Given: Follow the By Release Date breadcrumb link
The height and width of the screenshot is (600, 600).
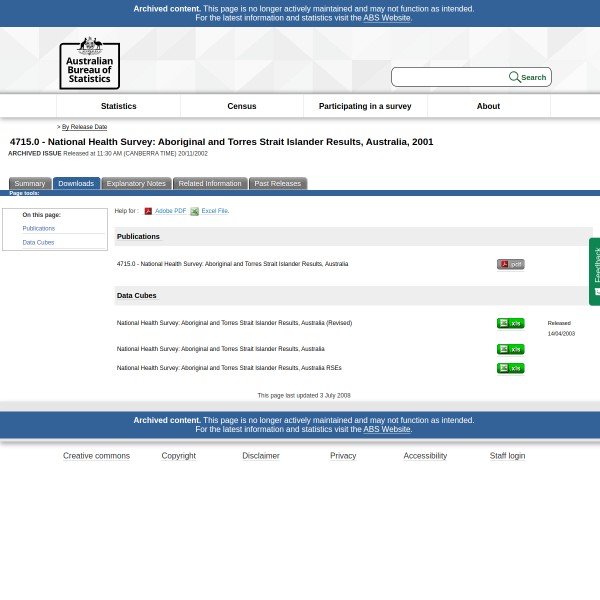Looking at the screenshot, I should [x=84, y=127].
